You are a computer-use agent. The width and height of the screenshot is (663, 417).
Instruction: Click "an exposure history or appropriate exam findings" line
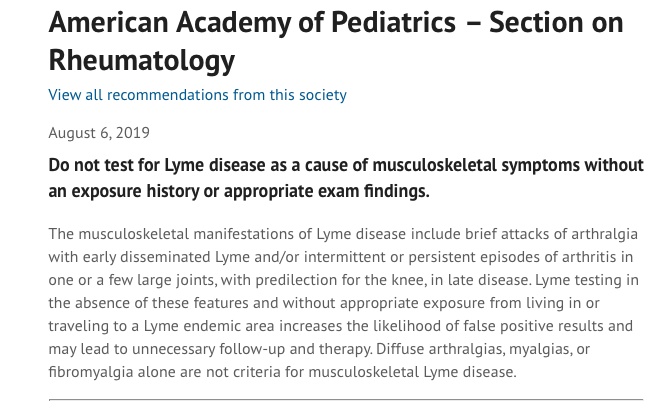tap(239, 191)
